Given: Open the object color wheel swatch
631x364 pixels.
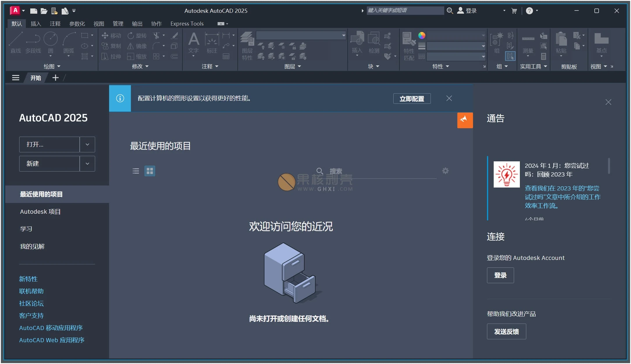Looking at the screenshot, I should [x=422, y=35].
